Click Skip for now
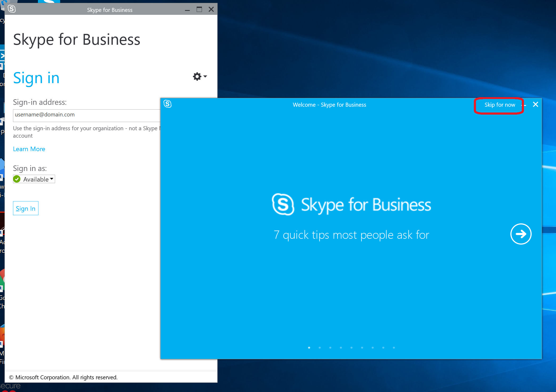The image size is (556, 392). click(500, 105)
